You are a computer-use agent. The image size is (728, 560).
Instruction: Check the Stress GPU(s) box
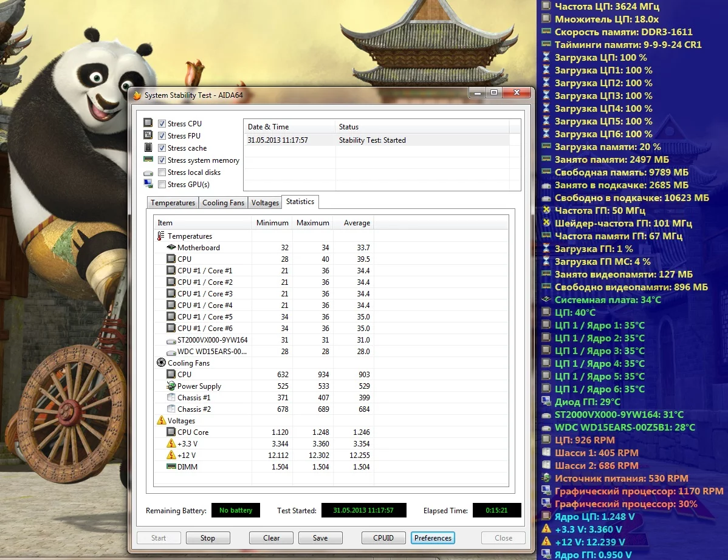pos(162,184)
